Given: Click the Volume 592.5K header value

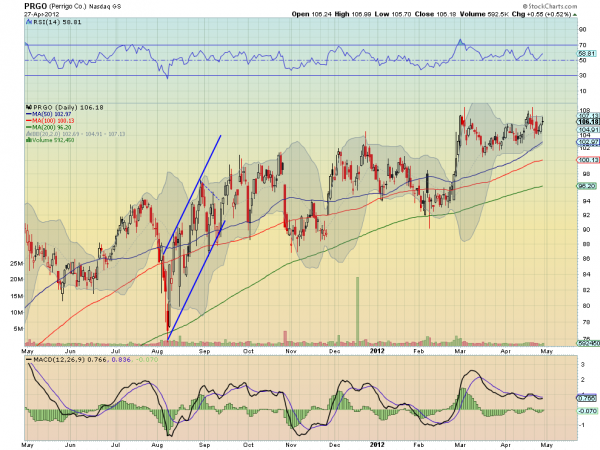Looking at the screenshot, I should pos(484,14).
